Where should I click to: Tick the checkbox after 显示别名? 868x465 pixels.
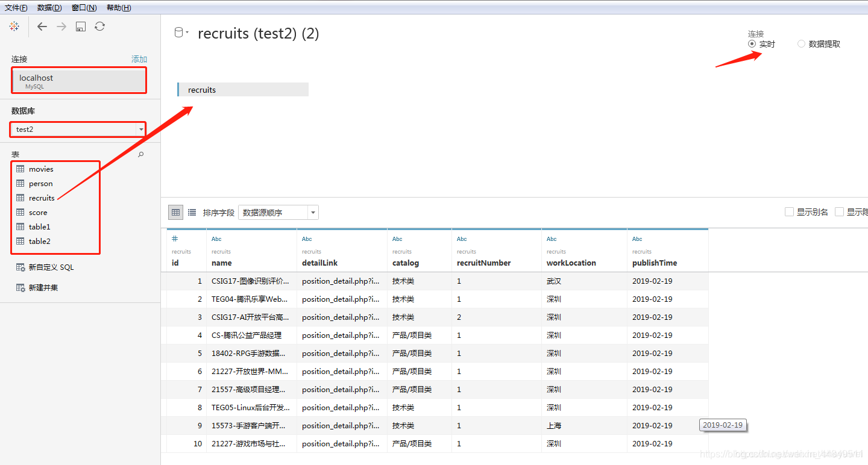point(839,212)
